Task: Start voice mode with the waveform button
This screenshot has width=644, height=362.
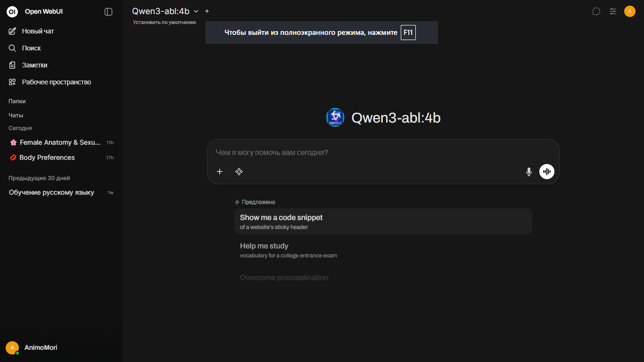Action: 547,172
